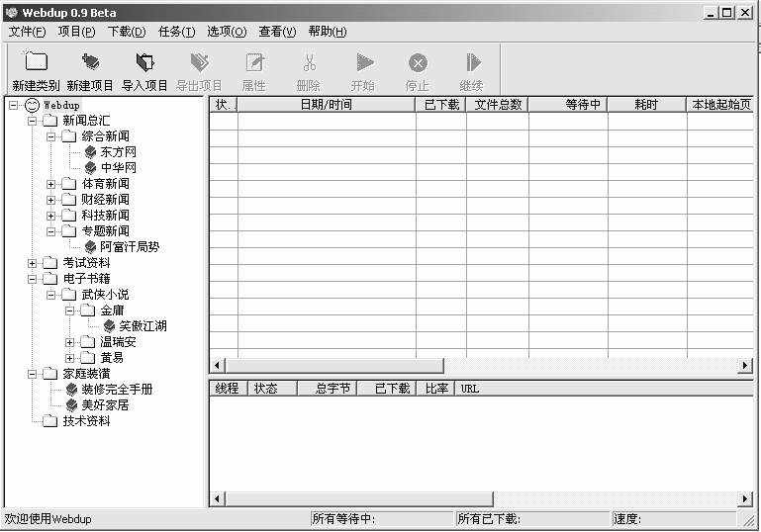Collapse the 家庭装潢 tree node
The height and width of the screenshot is (532, 761).
(x=32, y=374)
